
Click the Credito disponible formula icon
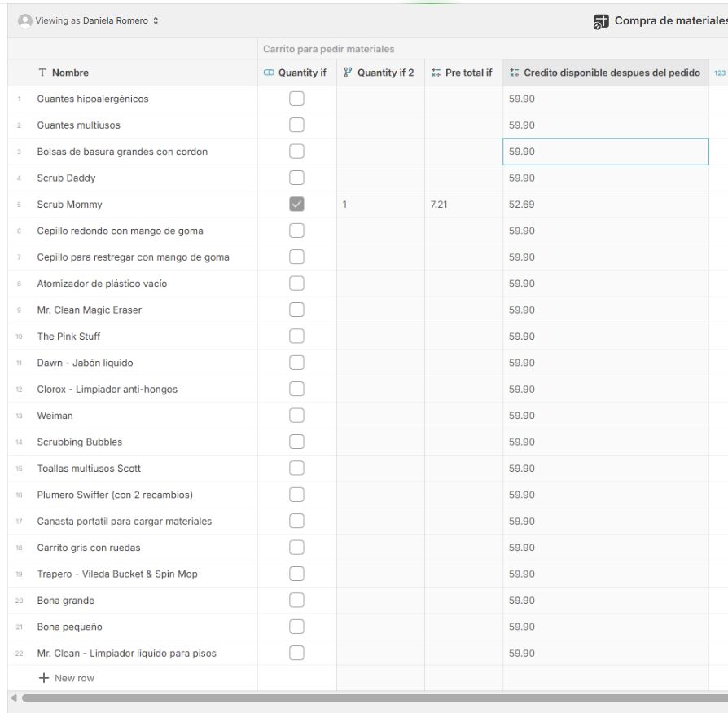pos(514,73)
